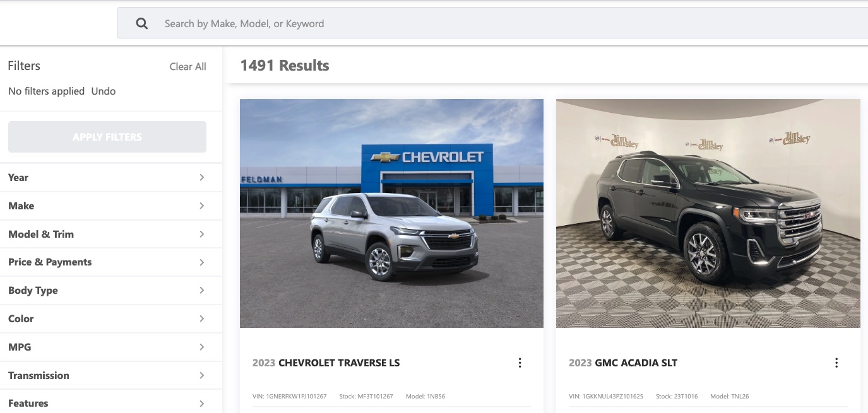The width and height of the screenshot is (868, 413).
Task: Expand the Year filter chevron
Action: click(202, 177)
